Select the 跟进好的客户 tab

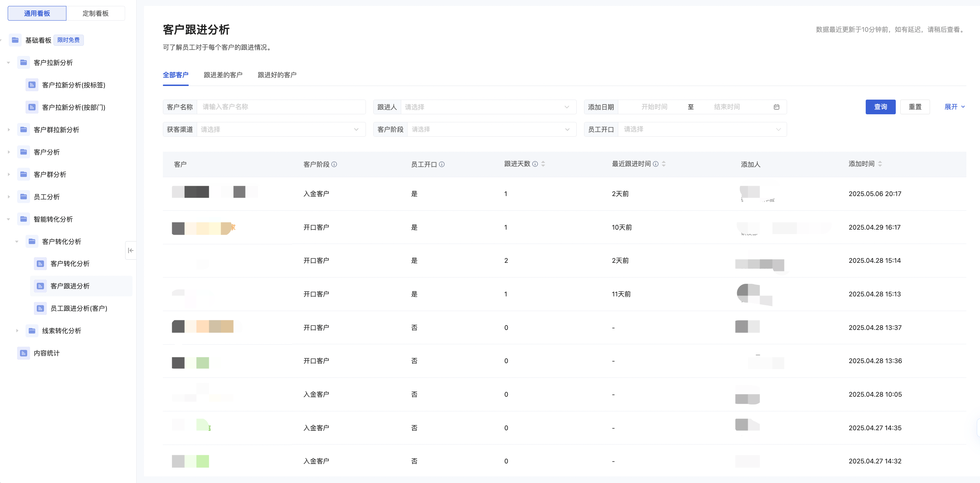[x=277, y=75]
